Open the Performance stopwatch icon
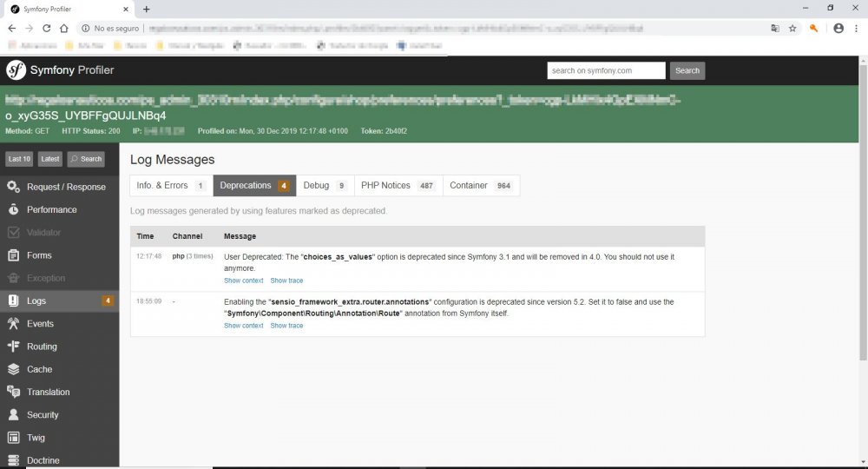Screen dimensions: 868x469 click(x=14, y=209)
